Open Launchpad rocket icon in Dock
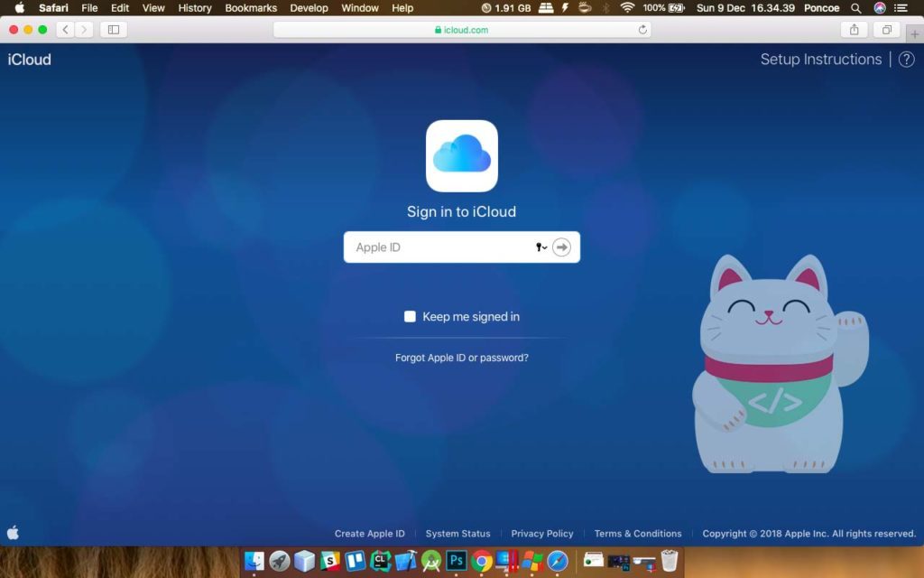Image resolution: width=924 pixels, height=578 pixels. click(280, 561)
